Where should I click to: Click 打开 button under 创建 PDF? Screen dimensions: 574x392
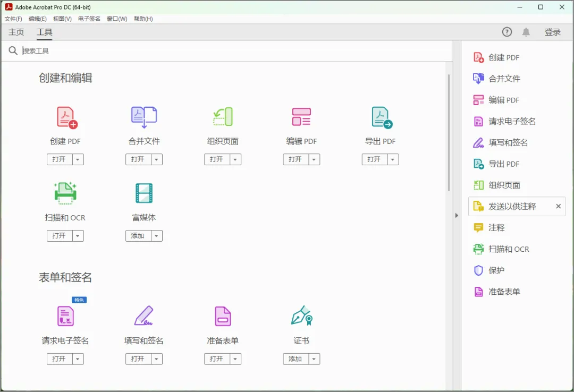60,159
